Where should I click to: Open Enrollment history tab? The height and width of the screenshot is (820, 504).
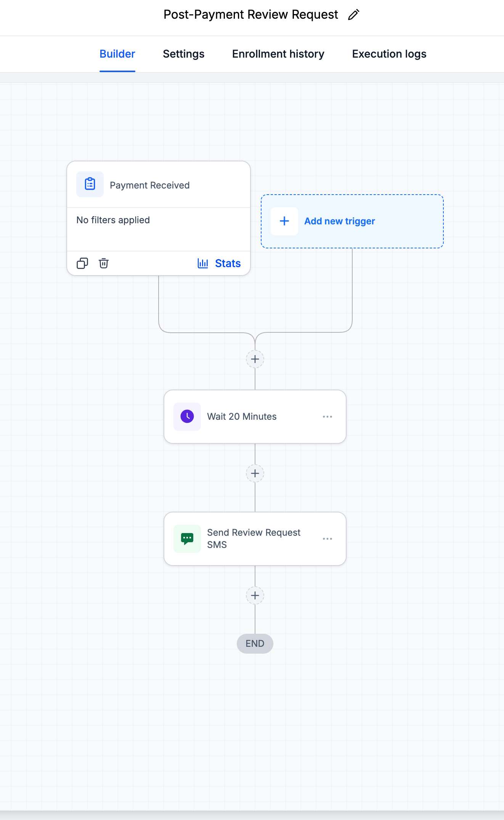coord(278,54)
